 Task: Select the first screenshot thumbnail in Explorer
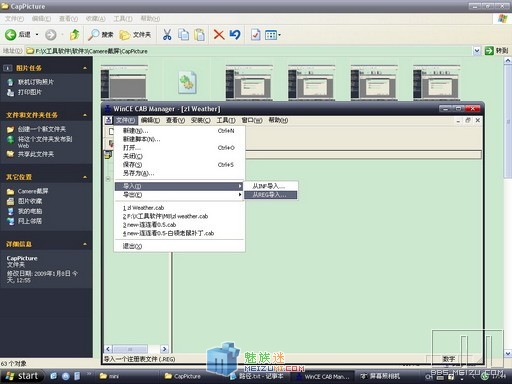[x=124, y=82]
